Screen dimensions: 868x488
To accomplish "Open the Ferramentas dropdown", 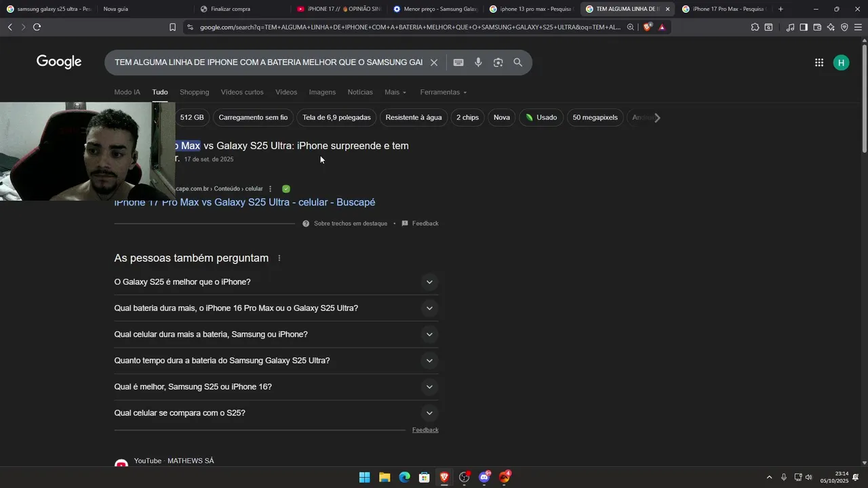I will coord(443,92).
